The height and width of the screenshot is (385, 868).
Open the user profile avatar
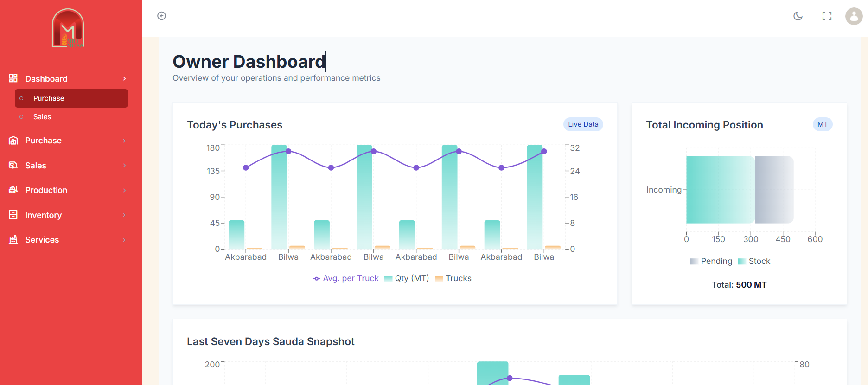854,16
